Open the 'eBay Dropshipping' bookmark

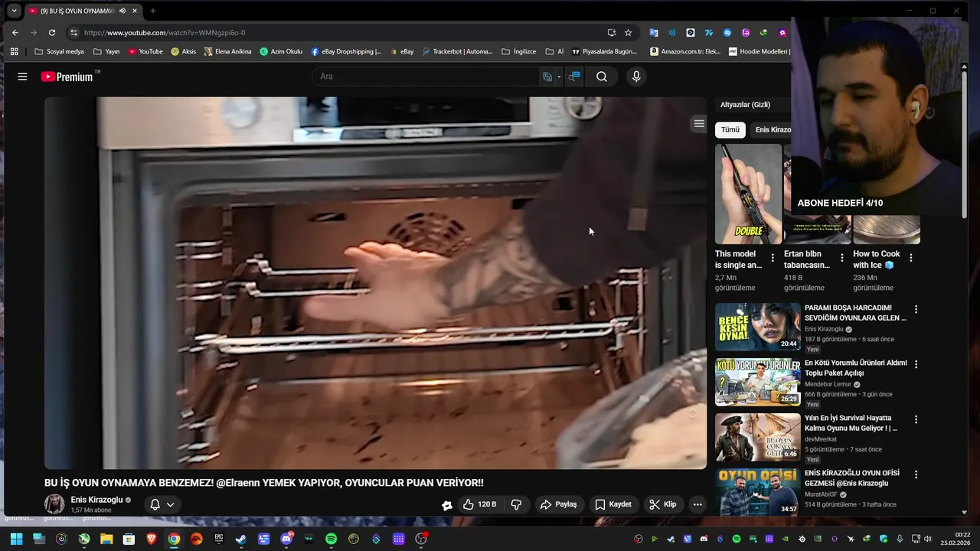click(346, 51)
